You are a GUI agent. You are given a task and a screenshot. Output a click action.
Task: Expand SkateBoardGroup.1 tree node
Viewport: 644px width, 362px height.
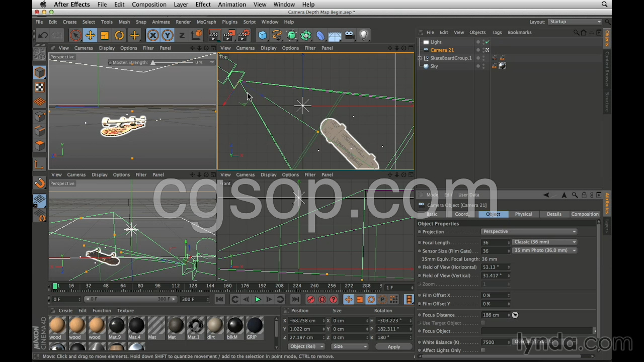pyautogui.click(x=420, y=58)
